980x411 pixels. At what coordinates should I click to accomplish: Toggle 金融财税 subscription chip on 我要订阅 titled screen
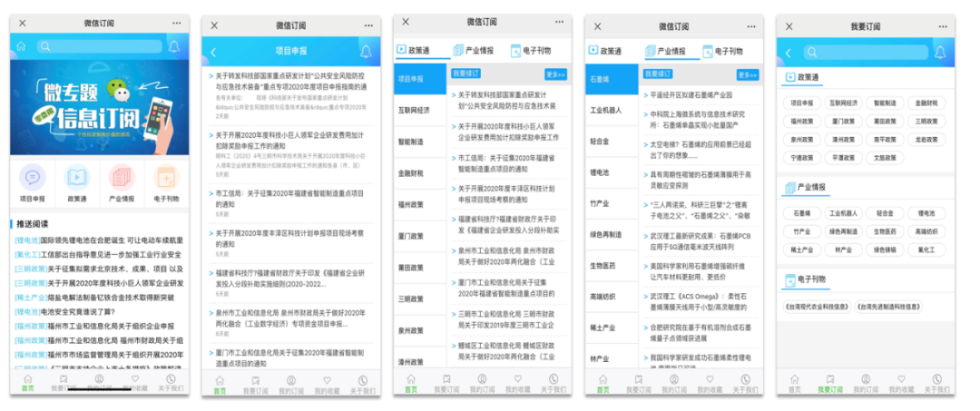[926, 103]
